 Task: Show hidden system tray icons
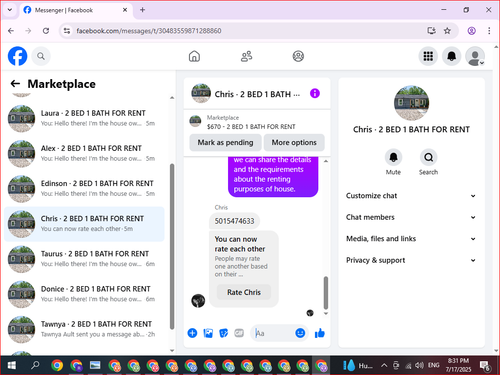pos(384,366)
